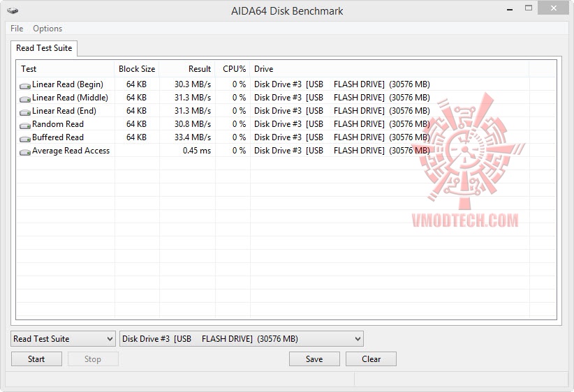The width and height of the screenshot is (574, 392).
Task: Click the 0 % CPU value for Random Read
Action: 239,124
